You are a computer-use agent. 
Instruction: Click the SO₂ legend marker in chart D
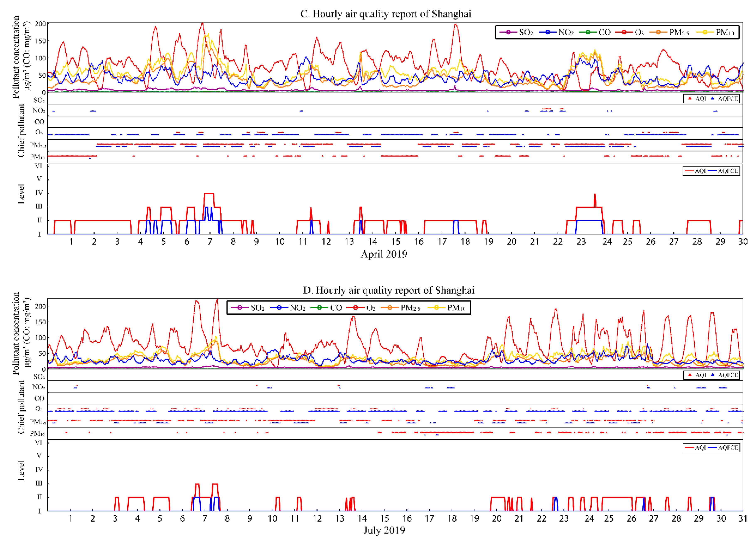(x=240, y=308)
